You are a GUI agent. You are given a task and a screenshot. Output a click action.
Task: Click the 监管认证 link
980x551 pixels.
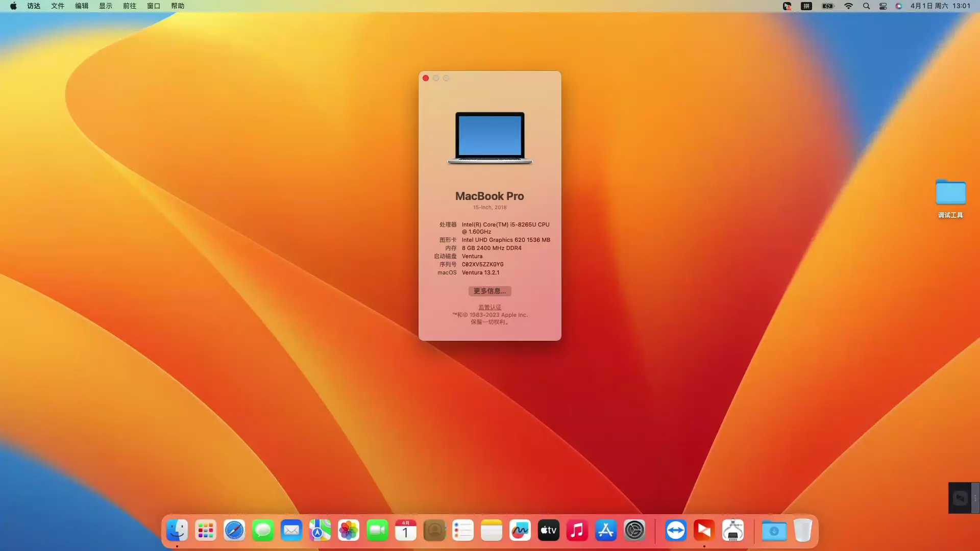click(489, 307)
